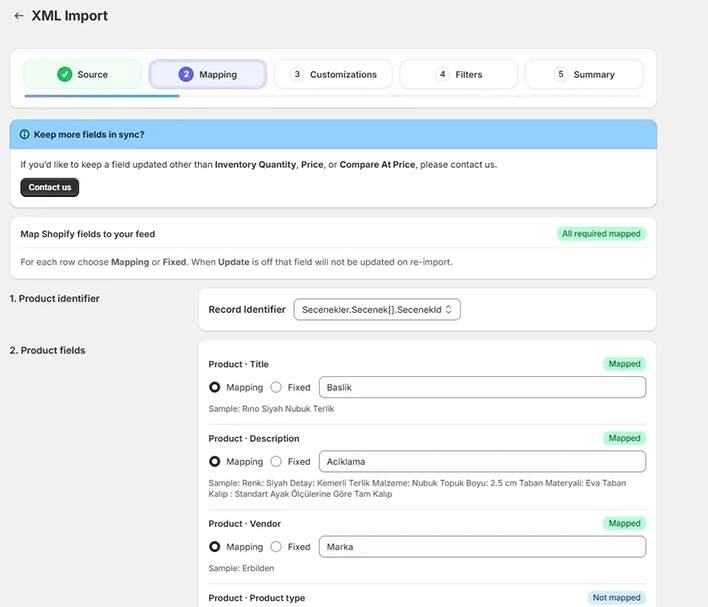Click the Product · Product type label
Screen dimensions: 708x607
(256, 598)
